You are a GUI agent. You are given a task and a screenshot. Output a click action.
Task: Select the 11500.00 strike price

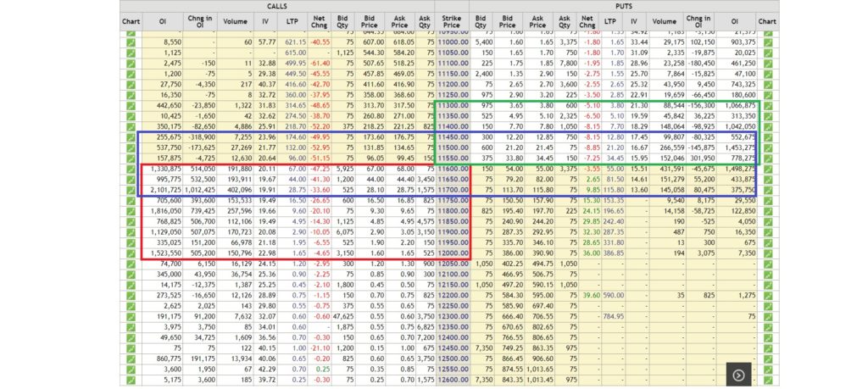(451, 147)
